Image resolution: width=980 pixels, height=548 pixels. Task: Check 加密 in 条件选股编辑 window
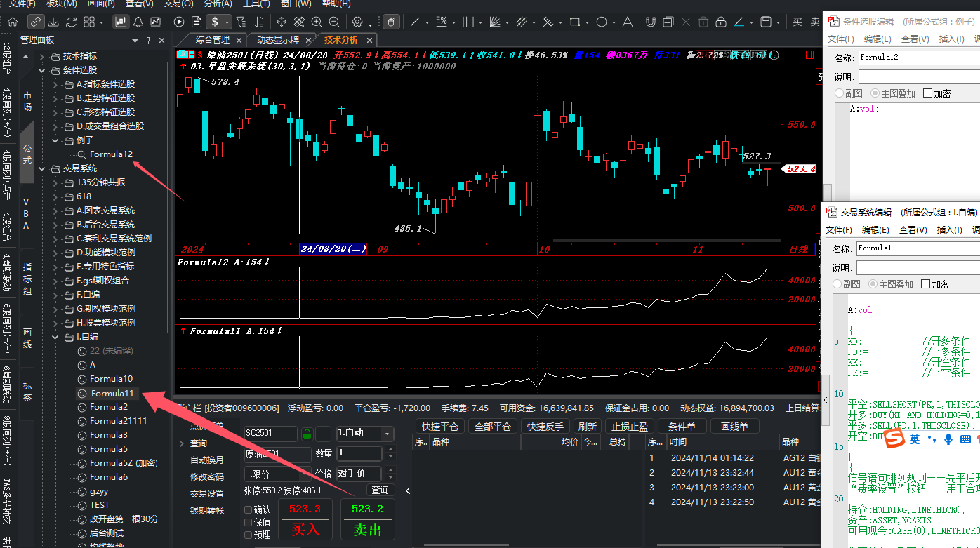927,93
